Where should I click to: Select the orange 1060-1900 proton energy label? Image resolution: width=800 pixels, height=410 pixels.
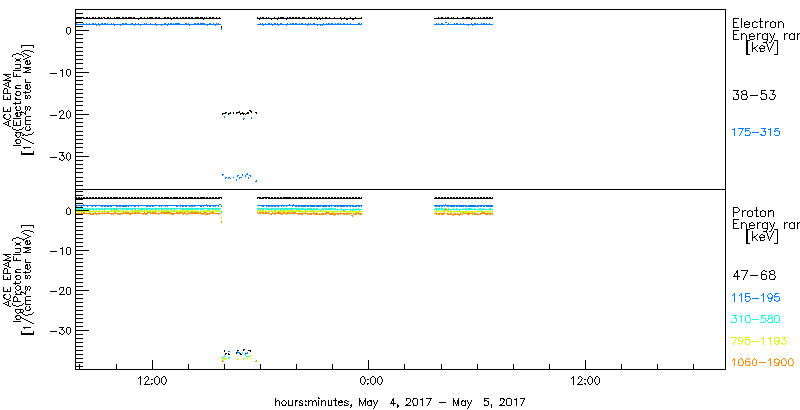click(x=763, y=363)
